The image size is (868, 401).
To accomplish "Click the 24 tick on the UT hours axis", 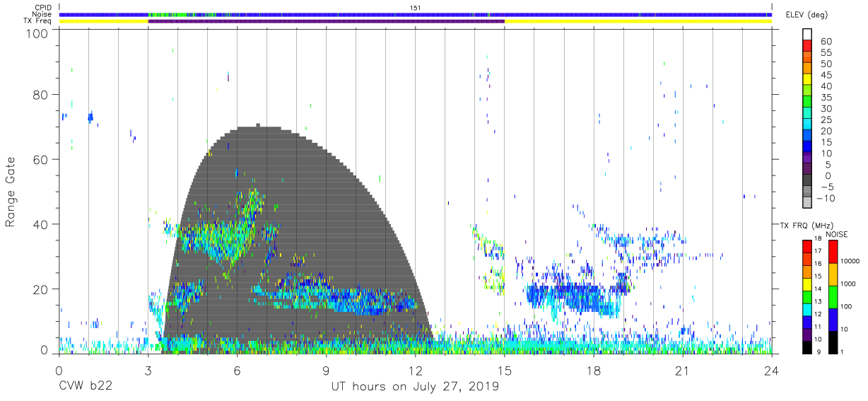I will 772,371.
